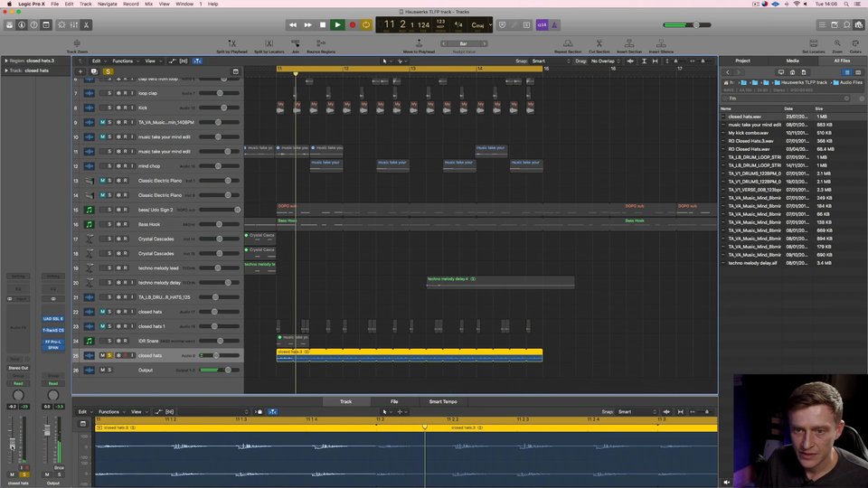Viewport: 868px width, 488px height.
Task: Click Split by Playhead icon
Action: 231,43
